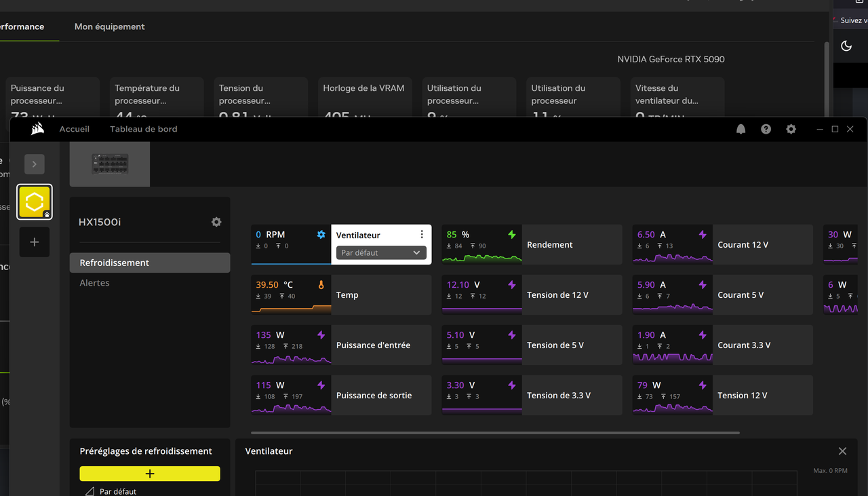The height and width of the screenshot is (496, 868).
Task: Click the lightning icon on Puissance de sortie tile
Action: tap(321, 385)
